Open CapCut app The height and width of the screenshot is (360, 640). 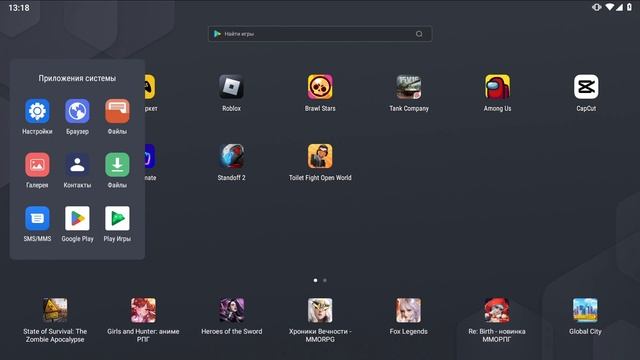click(586, 87)
